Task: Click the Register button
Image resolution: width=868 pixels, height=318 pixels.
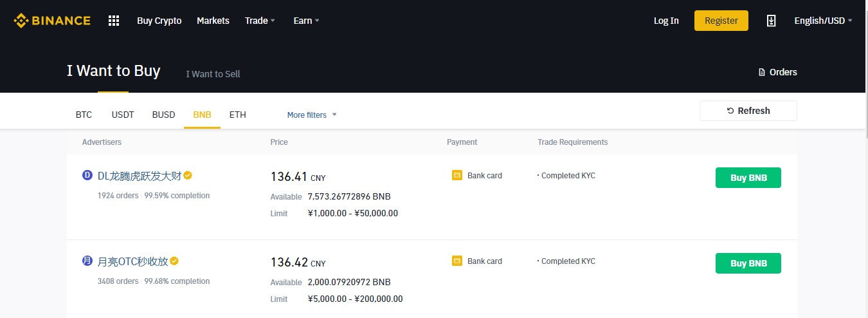Action: [x=721, y=21]
